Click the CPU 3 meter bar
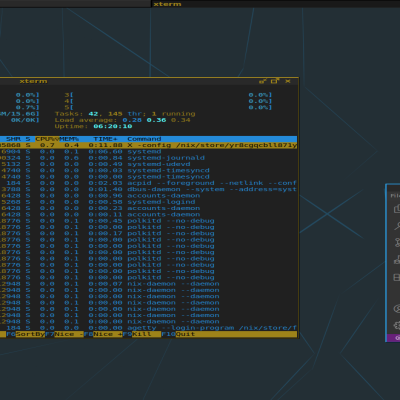This screenshot has height=400, width=400. [x=168, y=95]
